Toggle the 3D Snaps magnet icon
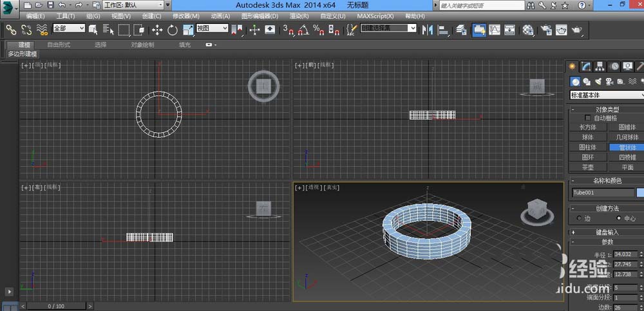This screenshot has width=644, height=311. click(289, 30)
